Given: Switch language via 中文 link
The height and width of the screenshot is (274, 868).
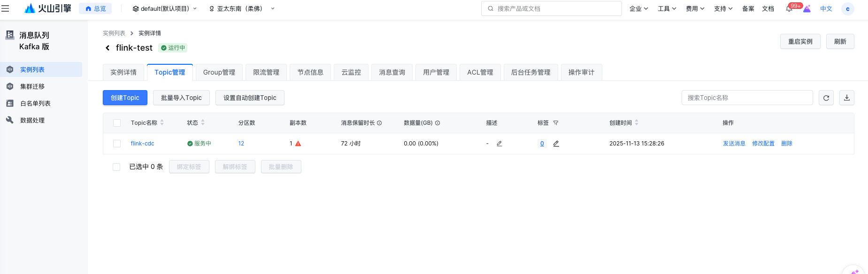Looking at the screenshot, I should (x=826, y=8).
